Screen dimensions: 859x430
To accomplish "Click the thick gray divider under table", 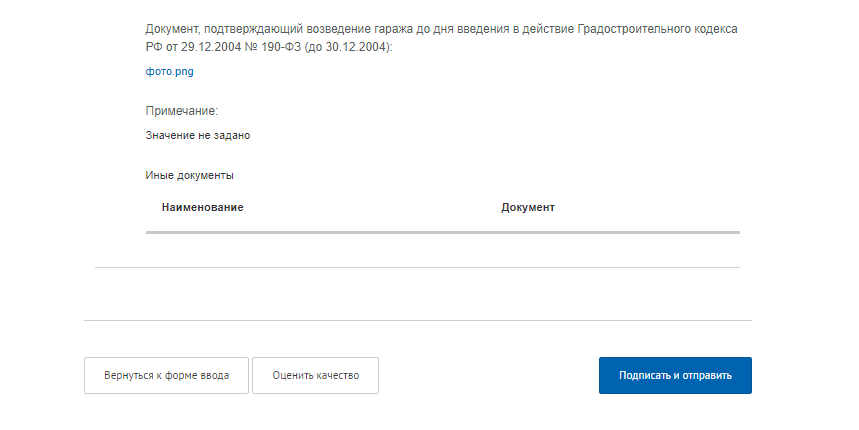I will (442, 232).
